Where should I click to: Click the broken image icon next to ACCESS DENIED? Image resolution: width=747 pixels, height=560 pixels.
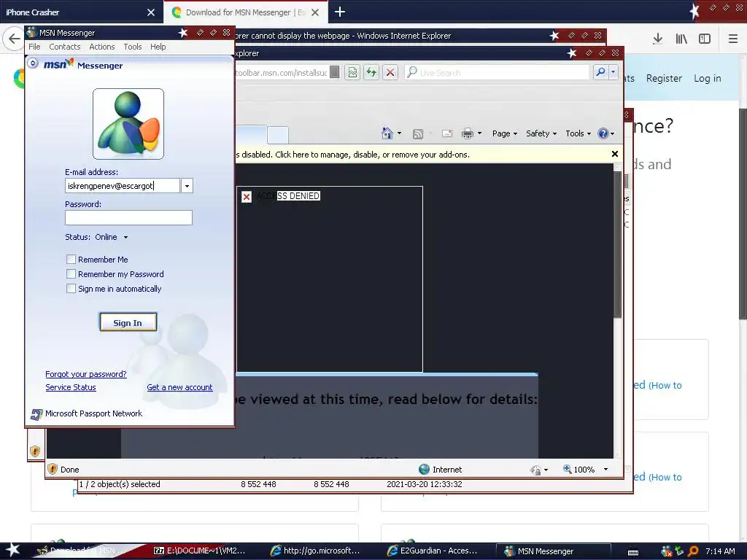[x=247, y=197]
